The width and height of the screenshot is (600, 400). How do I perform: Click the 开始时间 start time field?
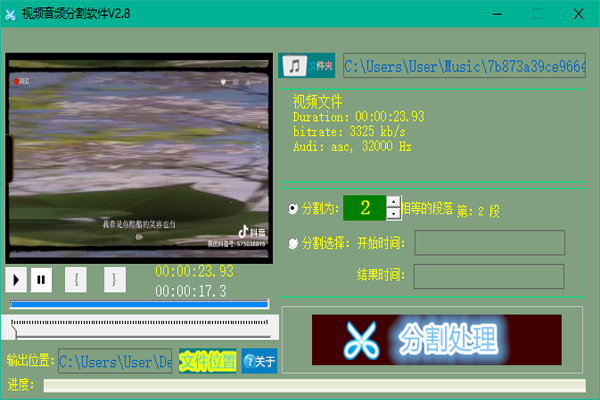(489, 242)
